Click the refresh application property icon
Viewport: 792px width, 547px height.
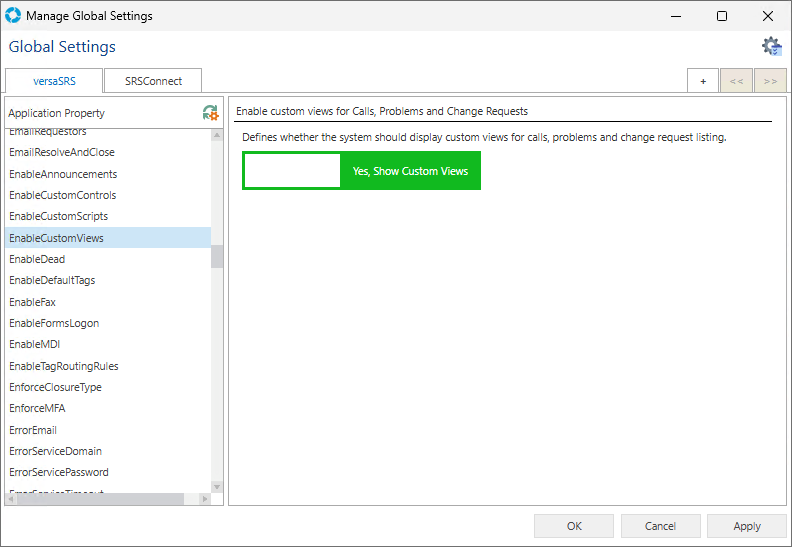[210, 113]
